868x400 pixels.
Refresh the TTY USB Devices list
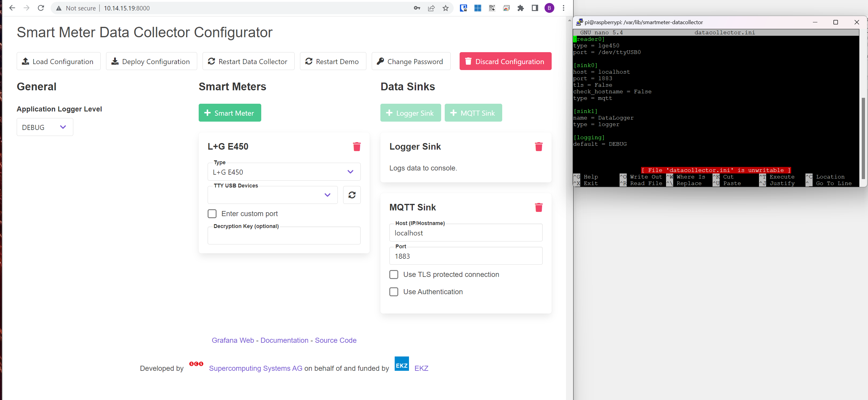pyautogui.click(x=352, y=195)
